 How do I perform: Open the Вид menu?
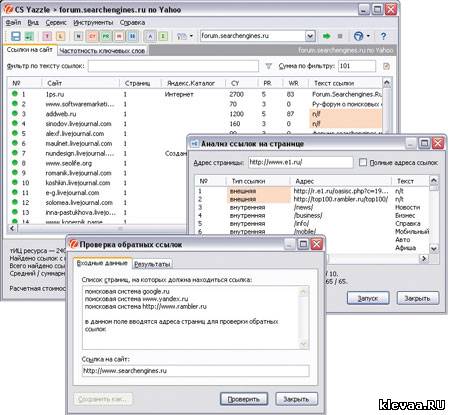(x=33, y=23)
